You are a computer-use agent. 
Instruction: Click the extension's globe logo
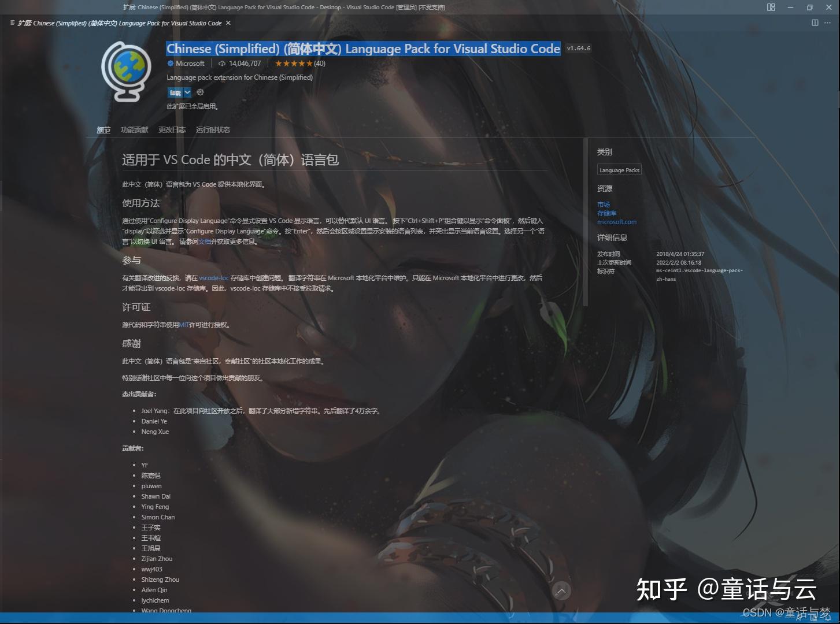pos(126,70)
